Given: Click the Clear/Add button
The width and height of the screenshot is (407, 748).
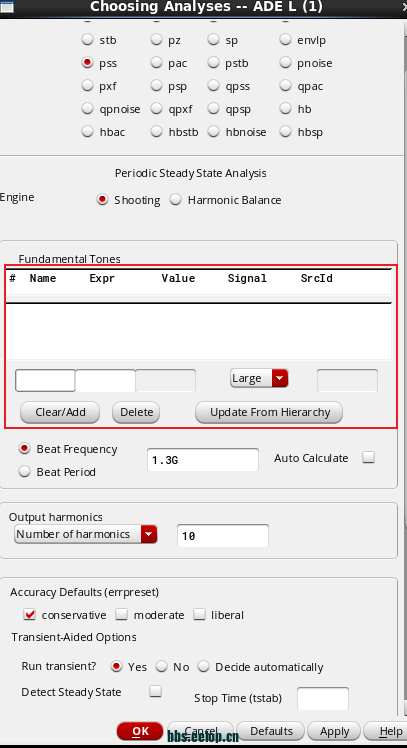Looking at the screenshot, I should (60, 412).
